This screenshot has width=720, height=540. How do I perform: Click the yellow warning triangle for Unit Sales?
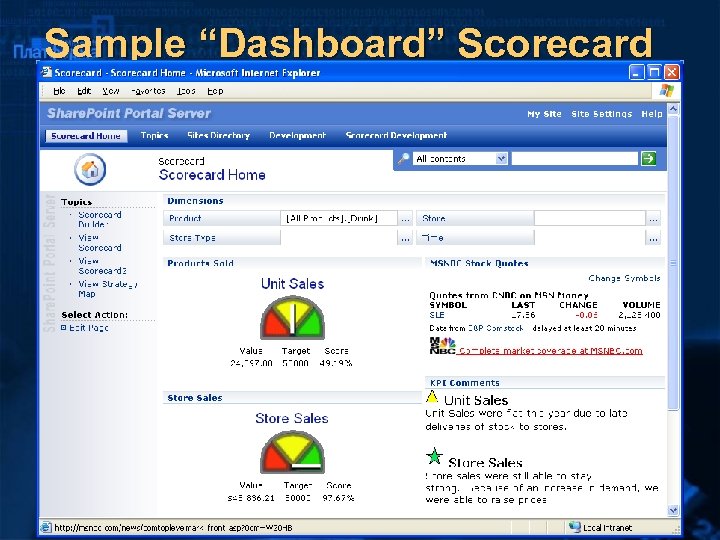click(x=432, y=397)
